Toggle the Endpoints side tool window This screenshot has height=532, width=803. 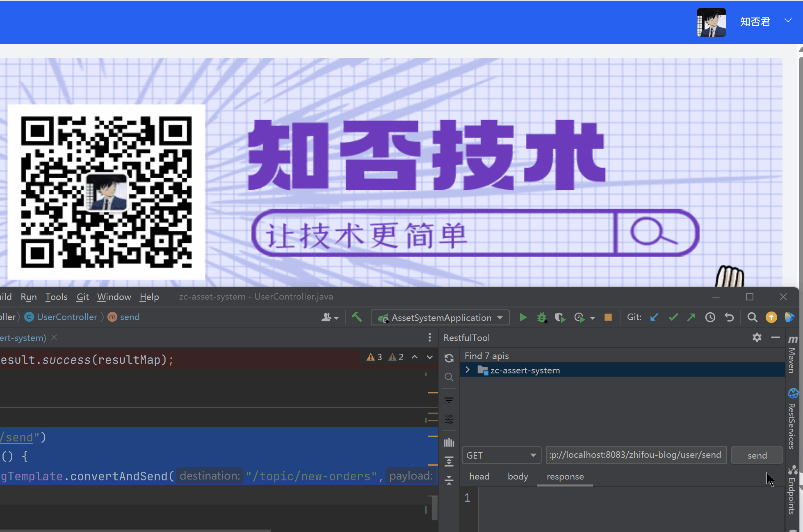pos(792,491)
